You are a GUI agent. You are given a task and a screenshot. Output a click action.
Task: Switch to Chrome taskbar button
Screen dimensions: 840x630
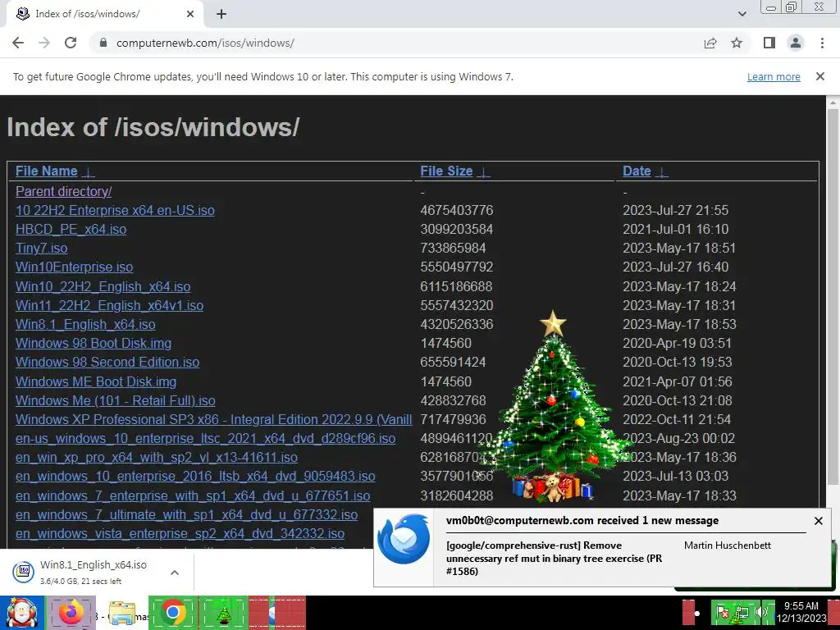[172, 613]
